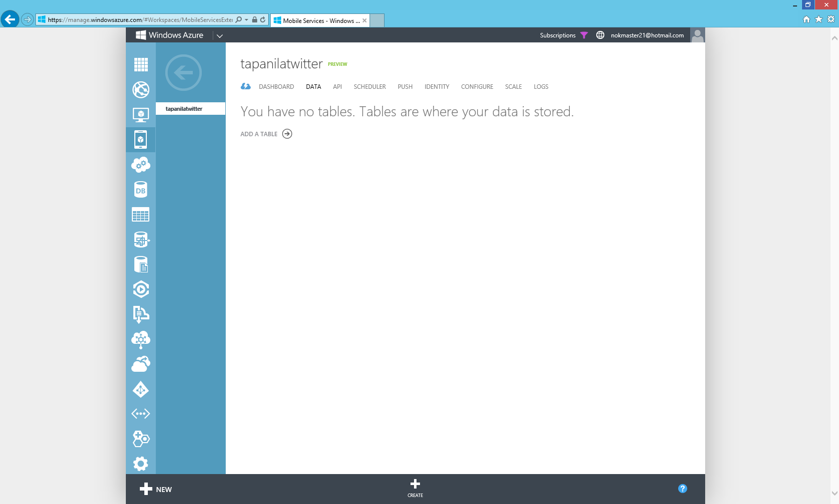Select Mobile Services sidebar icon

tap(141, 140)
